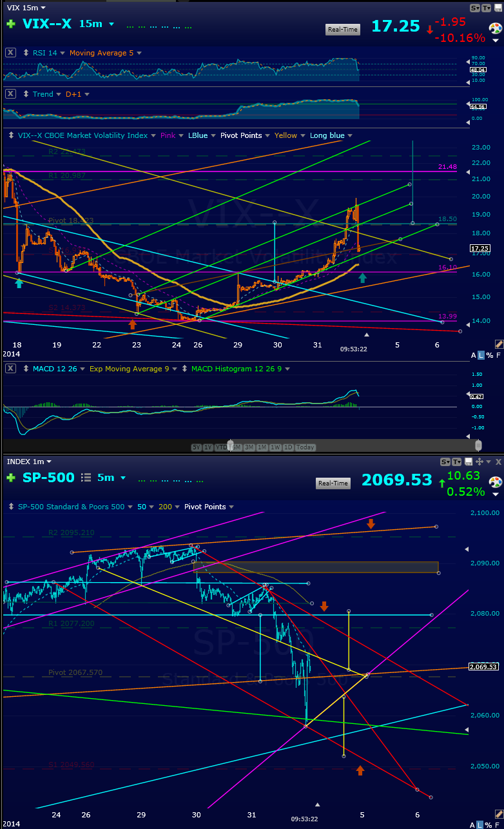
Task: Close the RSI 14 pane with X
Action: [x=11, y=53]
